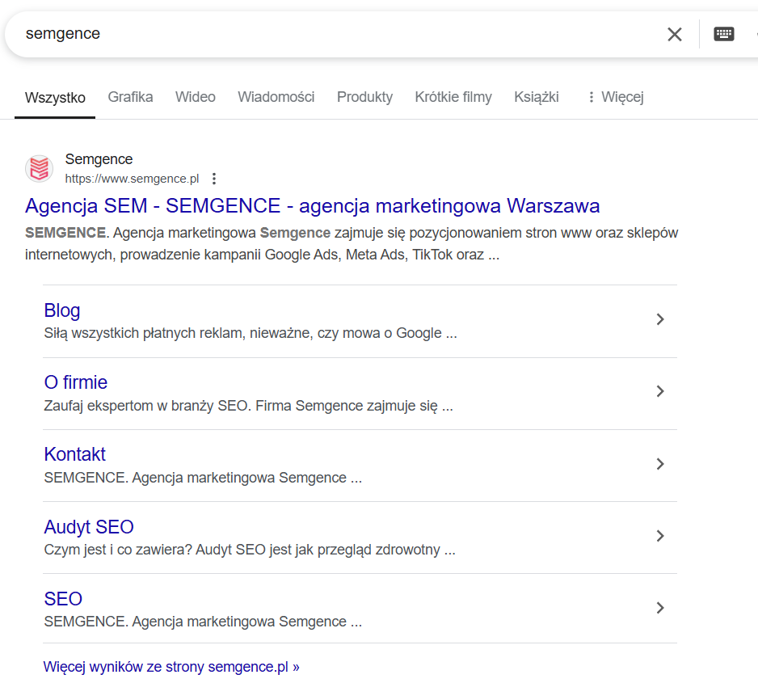Expand the Kontakt sitelink chevron
The image size is (758, 700).
pyautogui.click(x=660, y=464)
